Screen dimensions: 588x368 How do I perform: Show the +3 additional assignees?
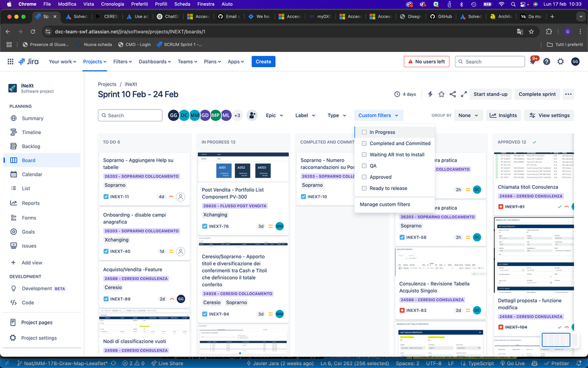(x=237, y=115)
